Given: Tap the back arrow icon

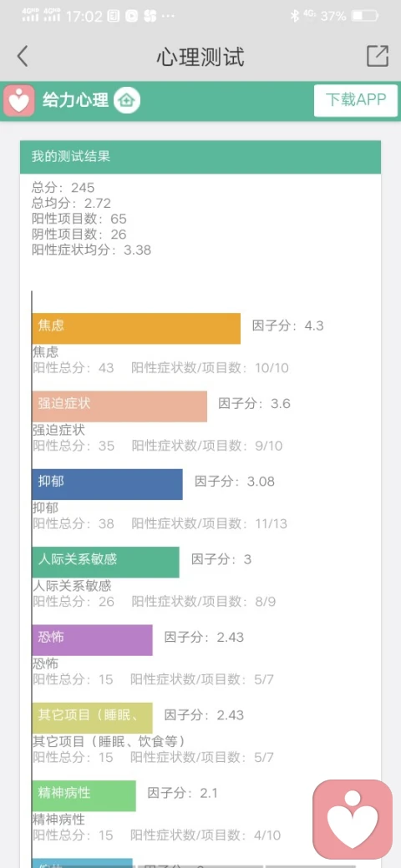Looking at the screenshot, I should pos(23,57).
